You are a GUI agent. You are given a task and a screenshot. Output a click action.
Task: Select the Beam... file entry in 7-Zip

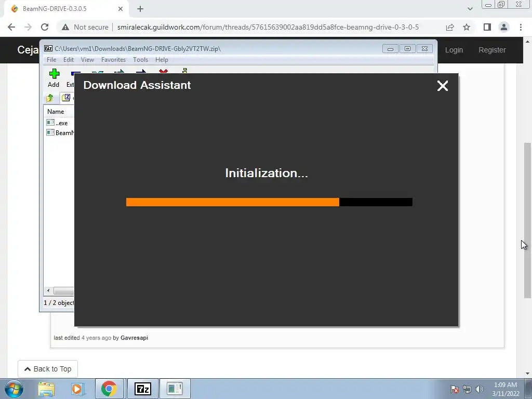pos(60,132)
